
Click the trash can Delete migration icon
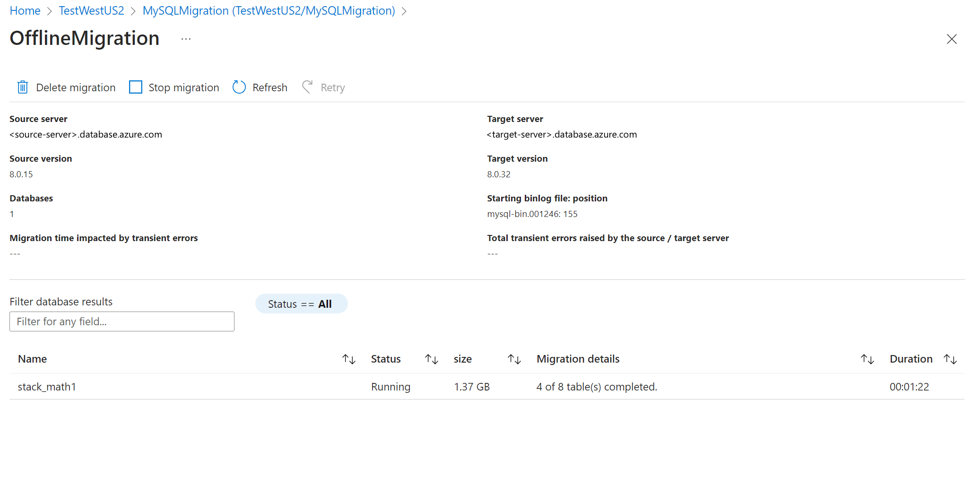click(22, 87)
